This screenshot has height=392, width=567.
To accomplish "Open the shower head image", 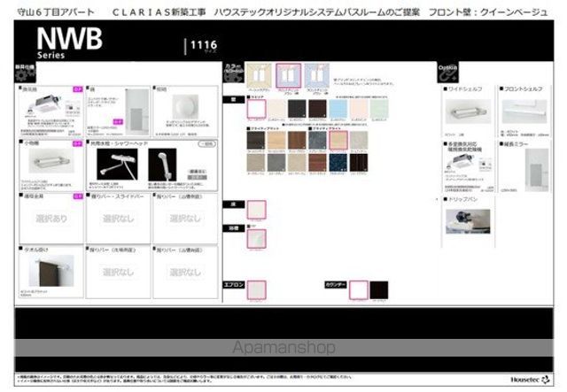I will [162, 165].
